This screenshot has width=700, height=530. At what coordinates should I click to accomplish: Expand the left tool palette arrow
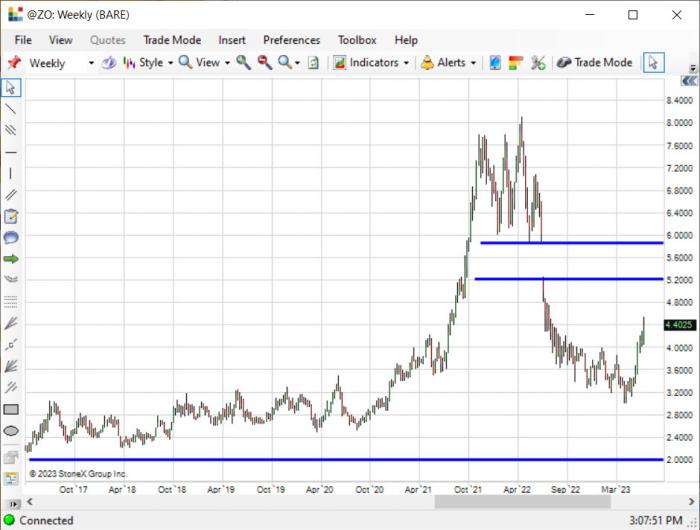pyautogui.click(x=14, y=504)
